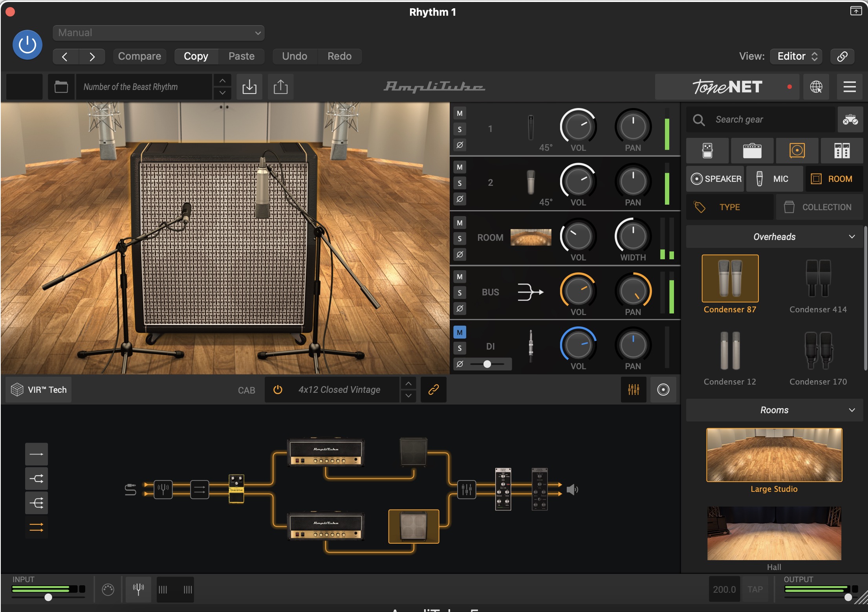Adjust the DI phase delay slider
This screenshot has width=868, height=612.
coord(487,364)
